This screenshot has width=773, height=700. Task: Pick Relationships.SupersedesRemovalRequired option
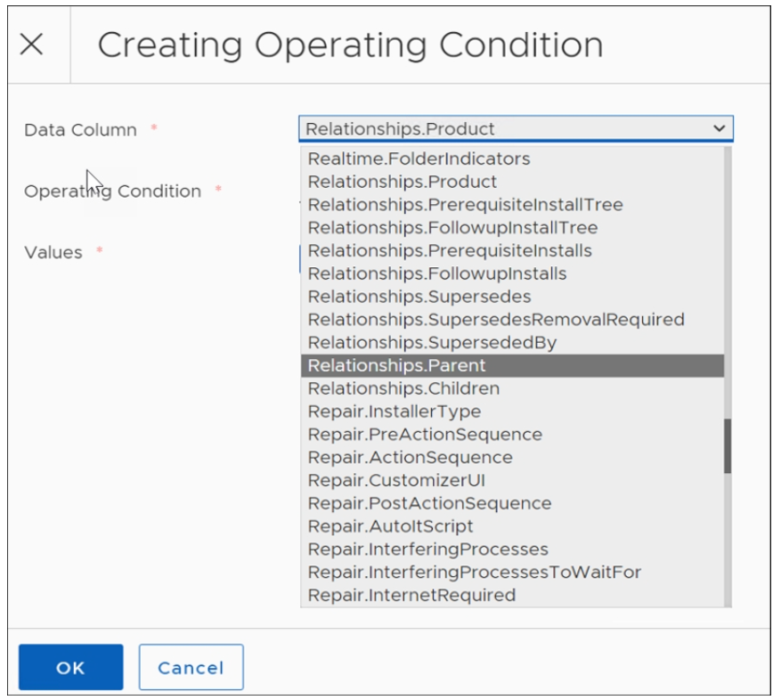496,319
